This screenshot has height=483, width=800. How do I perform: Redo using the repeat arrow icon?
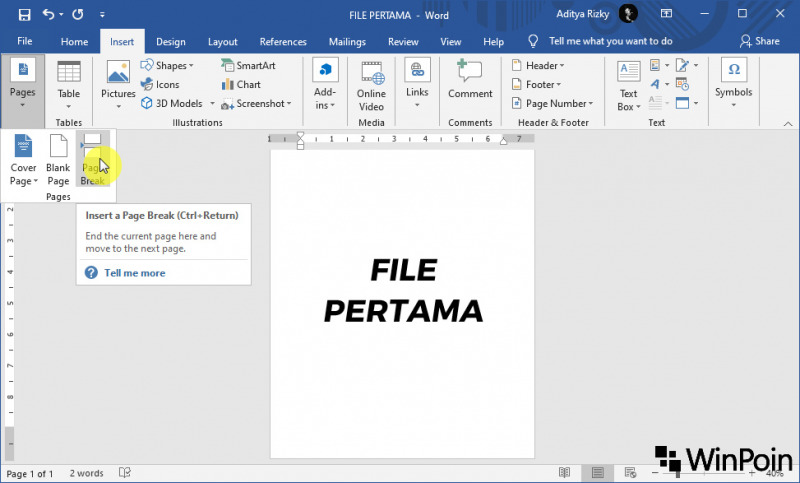click(x=78, y=14)
